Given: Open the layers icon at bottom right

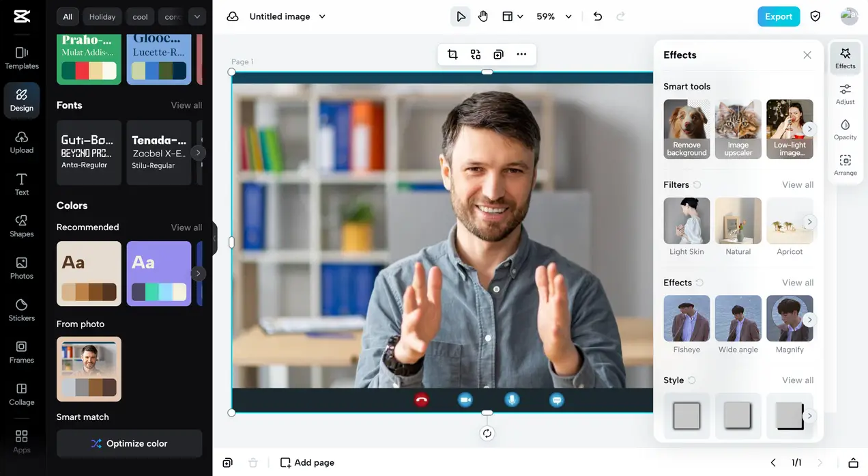Looking at the screenshot, I should 853,462.
